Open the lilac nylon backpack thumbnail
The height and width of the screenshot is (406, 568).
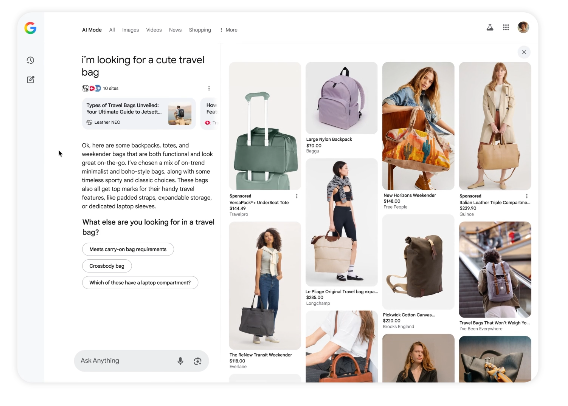pyautogui.click(x=341, y=98)
